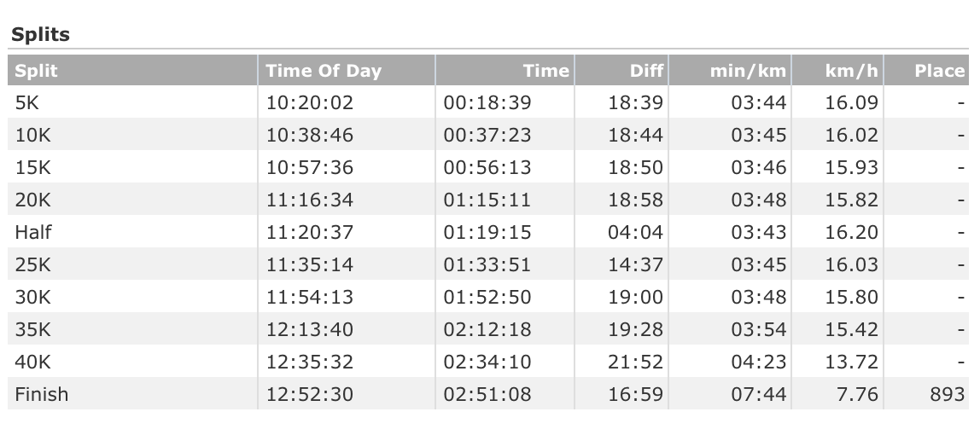Click the 35K pace value 03:54

(x=758, y=330)
